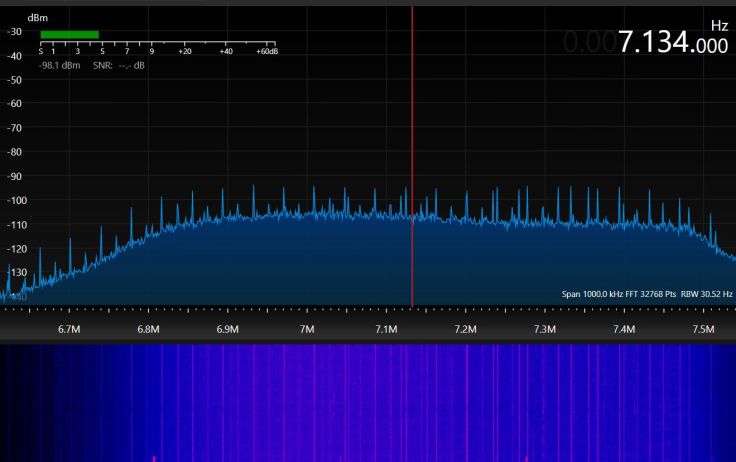Click the dimmed leading zeros of the frequency
Screen dimensions: 736x462
click(x=588, y=42)
